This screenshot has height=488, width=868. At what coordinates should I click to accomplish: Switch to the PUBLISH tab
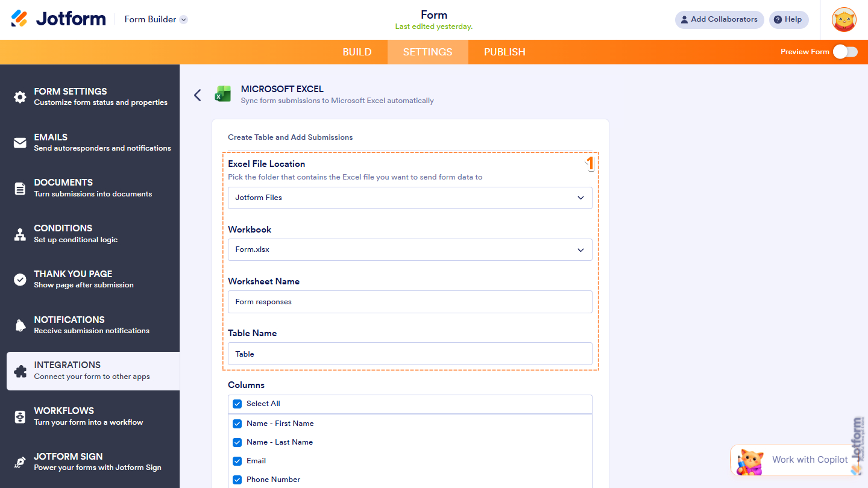pos(504,52)
